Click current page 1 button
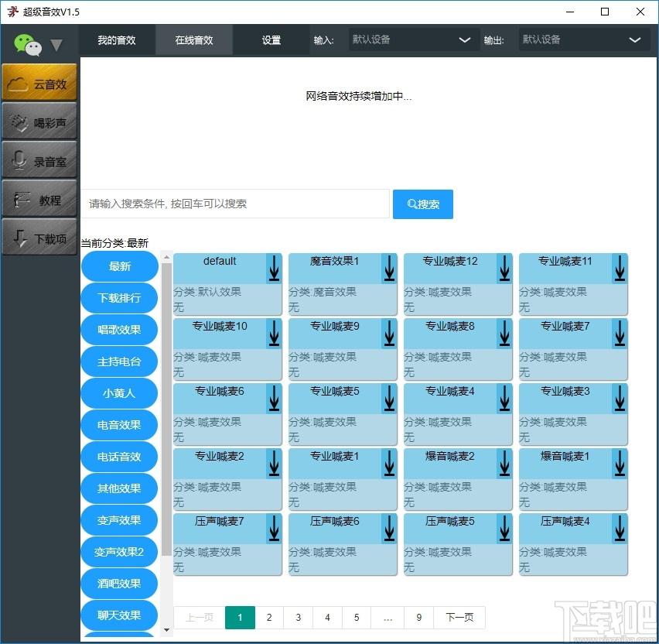The width and height of the screenshot is (659, 644). pyautogui.click(x=240, y=618)
